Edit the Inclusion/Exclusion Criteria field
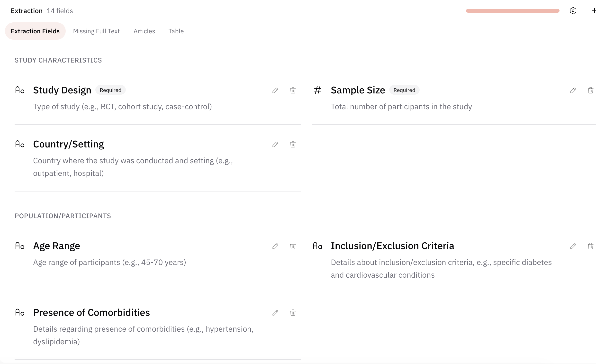This screenshot has height=364, width=596. [x=573, y=246]
